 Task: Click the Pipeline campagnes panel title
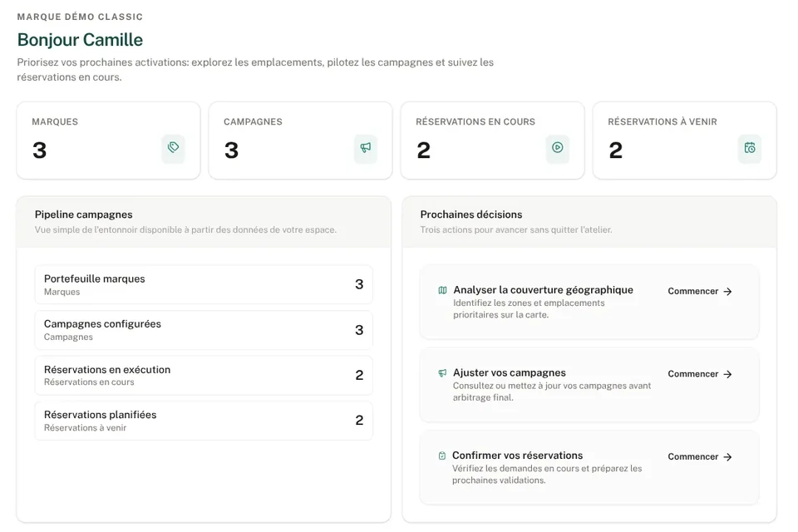tap(83, 214)
